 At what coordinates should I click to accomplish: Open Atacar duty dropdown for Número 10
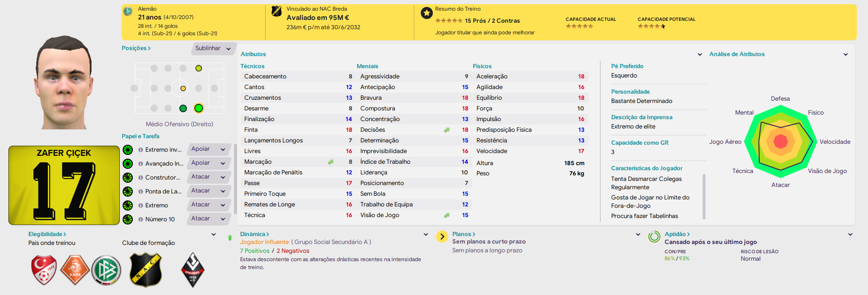(209, 219)
